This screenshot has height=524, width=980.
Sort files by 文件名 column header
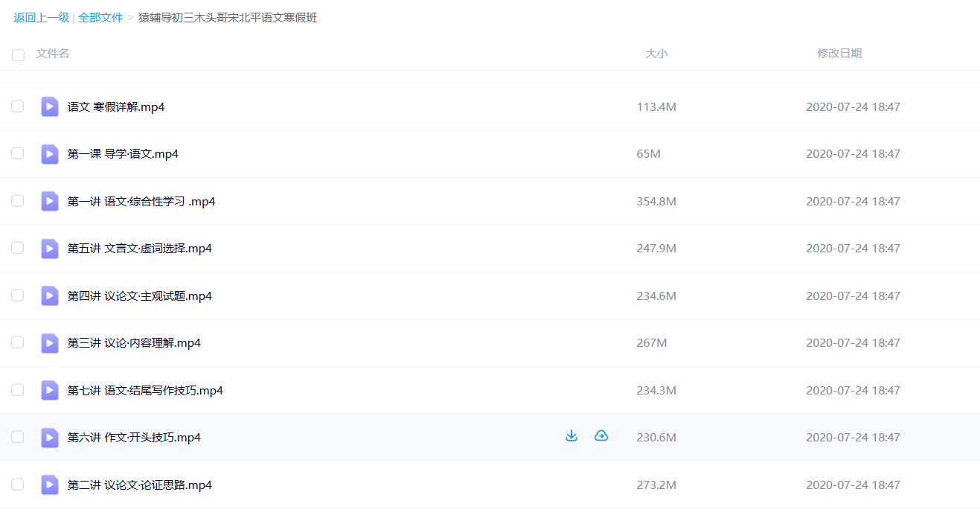[x=53, y=54]
